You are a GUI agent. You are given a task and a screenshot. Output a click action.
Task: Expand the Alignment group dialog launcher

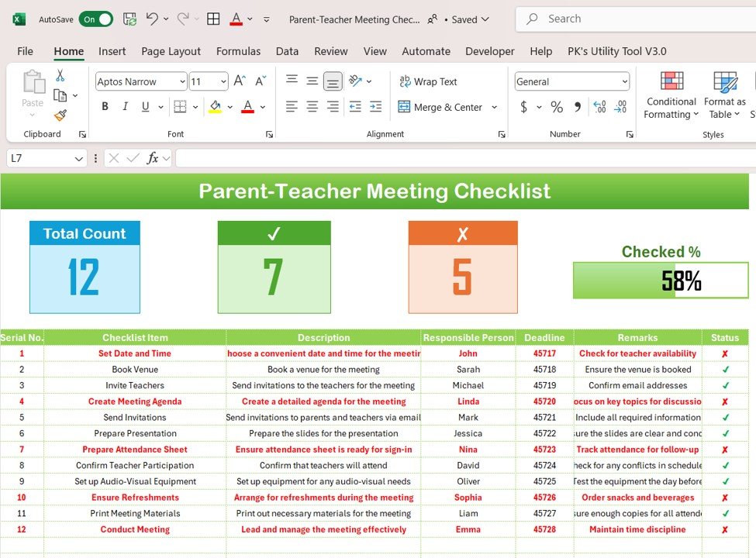coord(502,134)
